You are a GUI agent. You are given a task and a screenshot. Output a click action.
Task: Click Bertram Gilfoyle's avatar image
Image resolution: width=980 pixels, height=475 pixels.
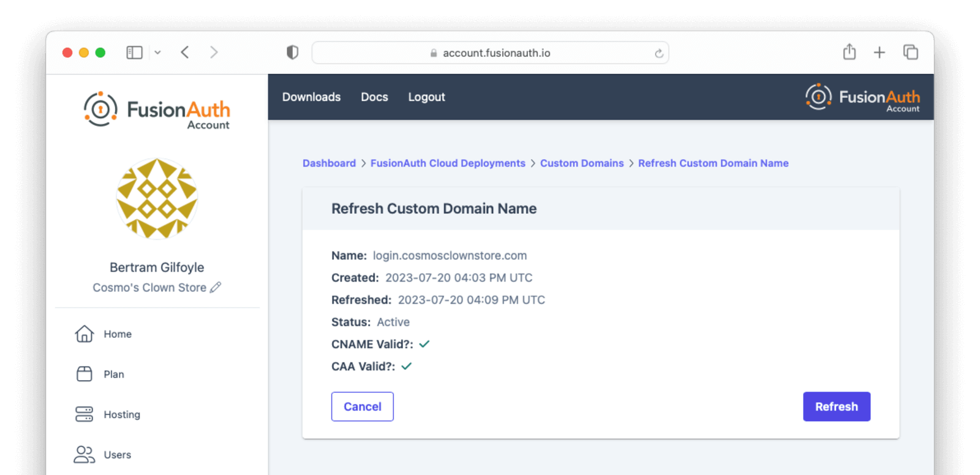[157, 198]
